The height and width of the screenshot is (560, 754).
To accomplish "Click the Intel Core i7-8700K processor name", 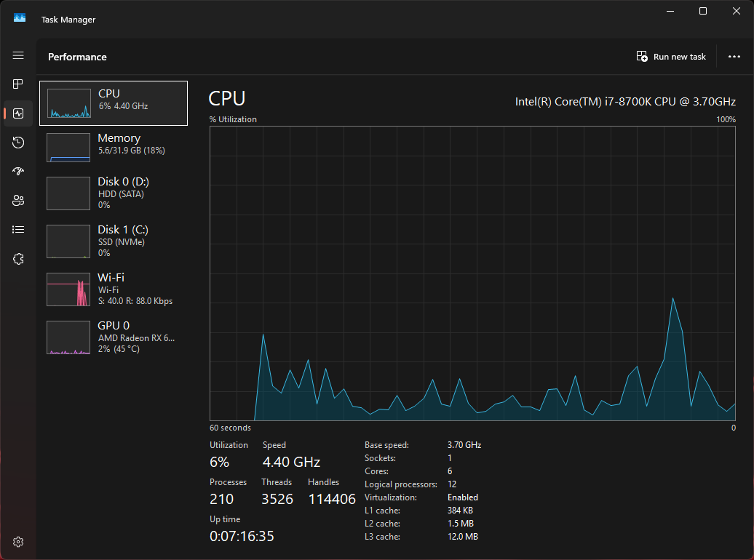I will tap(625, 101).
